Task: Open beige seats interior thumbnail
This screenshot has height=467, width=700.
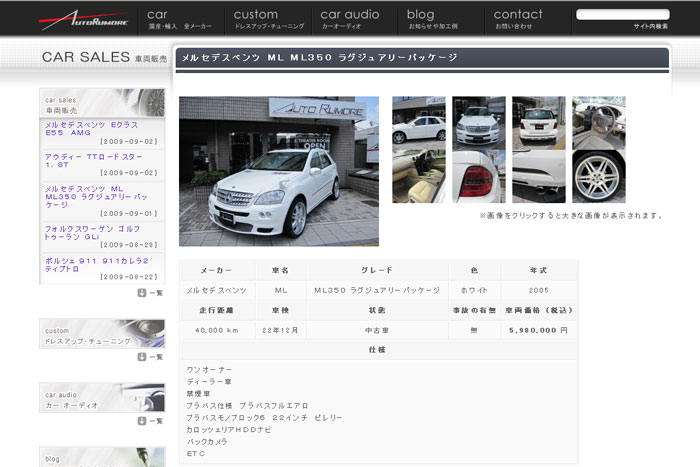Action: click(x=419, y=176)
